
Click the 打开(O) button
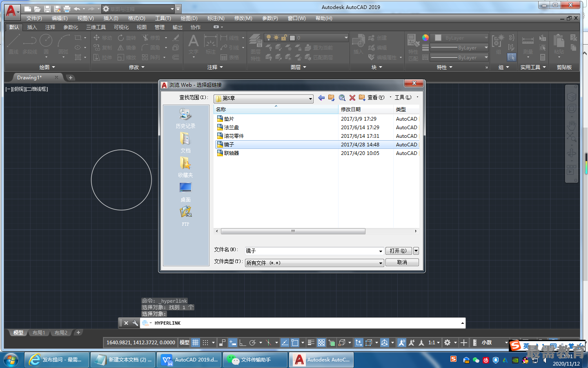(x=398, y=251)
